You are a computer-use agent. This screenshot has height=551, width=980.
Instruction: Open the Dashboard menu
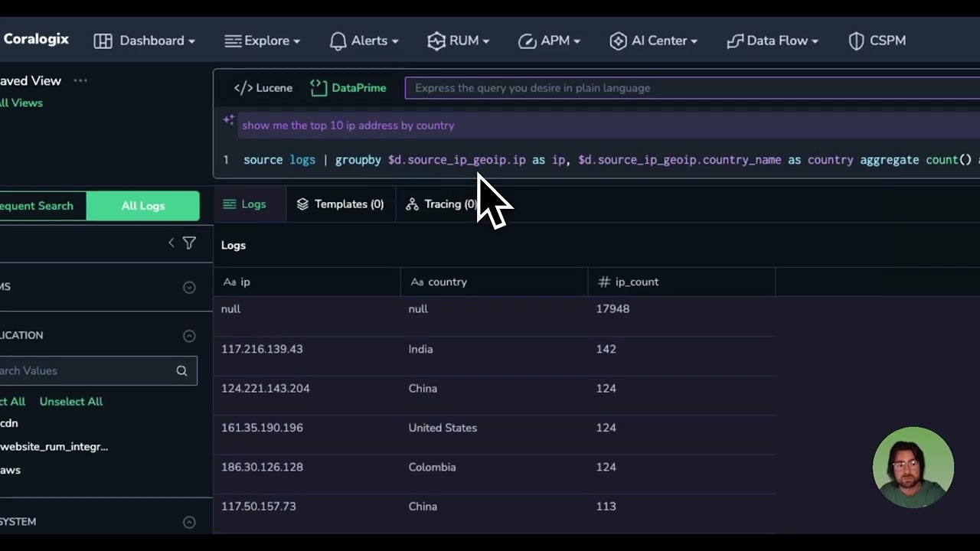(144, 41)
